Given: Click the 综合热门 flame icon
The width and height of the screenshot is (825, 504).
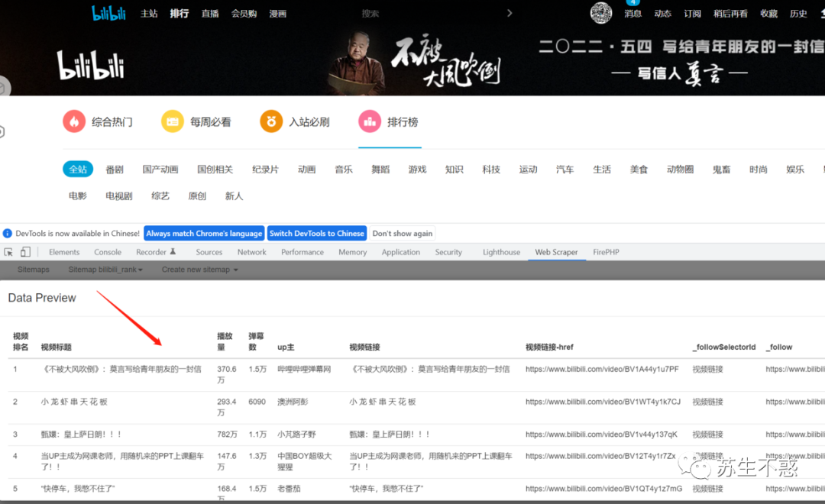Looking at the screenshot, I should pos(74,121).
